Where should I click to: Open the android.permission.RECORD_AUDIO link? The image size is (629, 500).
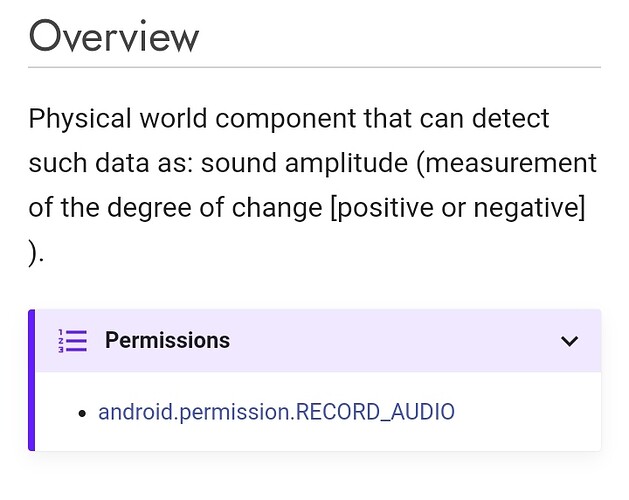point(276,412)
